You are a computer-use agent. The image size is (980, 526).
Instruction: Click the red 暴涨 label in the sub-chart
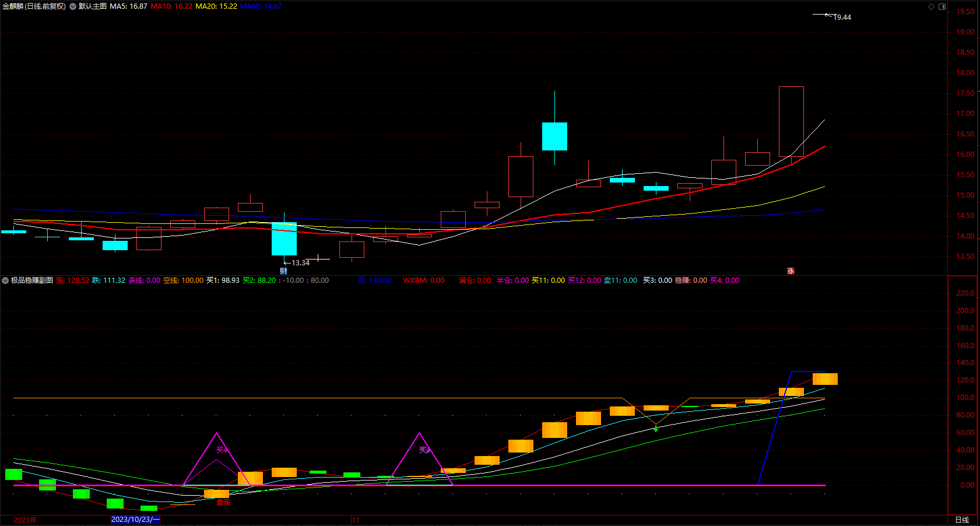click(223, 503)
